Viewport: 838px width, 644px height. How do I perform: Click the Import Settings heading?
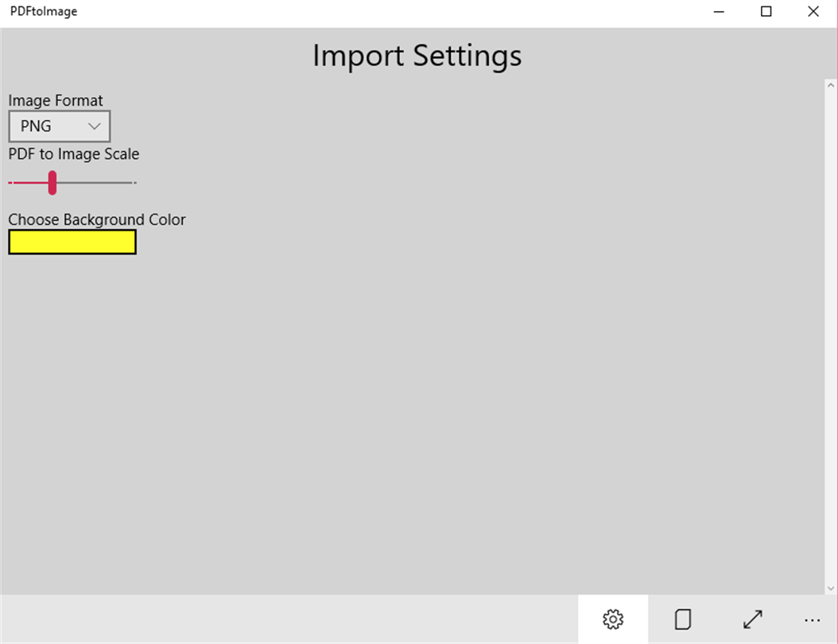click(x=417, y=56)
